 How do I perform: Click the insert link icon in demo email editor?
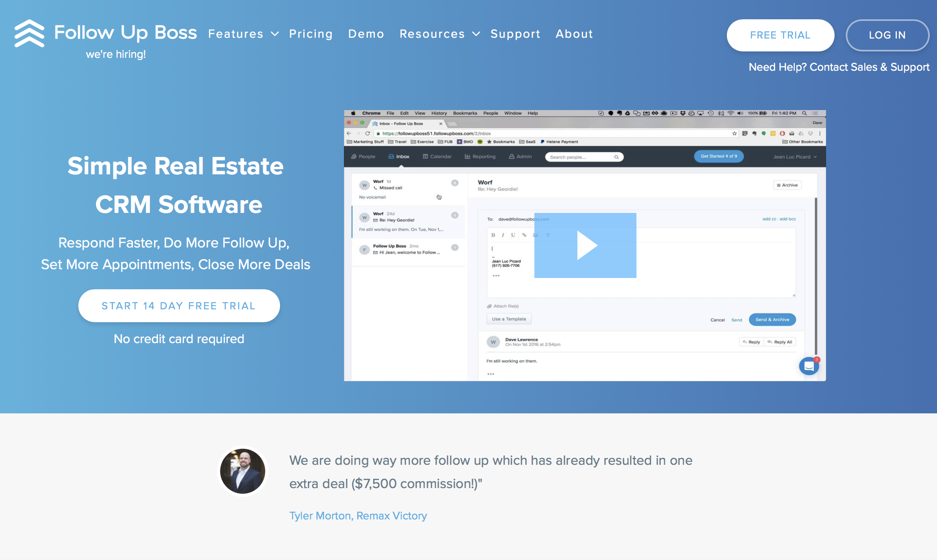pyautogui.click(x=524, y=235)
